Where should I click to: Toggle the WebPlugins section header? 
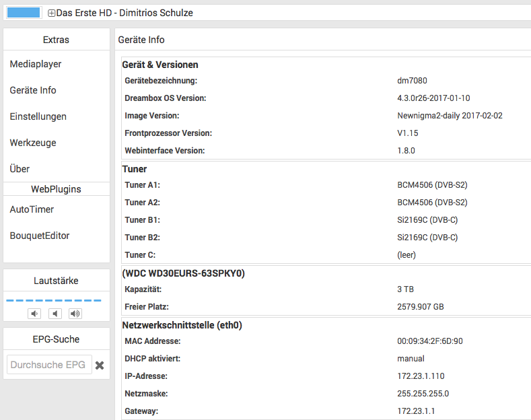pyautogui.click(x=56, y=189)
